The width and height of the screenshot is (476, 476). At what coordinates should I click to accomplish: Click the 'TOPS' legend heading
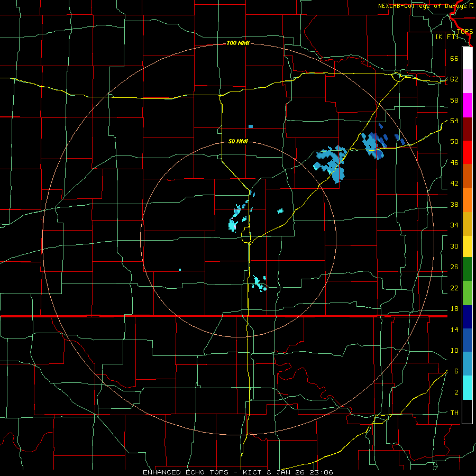point(465,32)
